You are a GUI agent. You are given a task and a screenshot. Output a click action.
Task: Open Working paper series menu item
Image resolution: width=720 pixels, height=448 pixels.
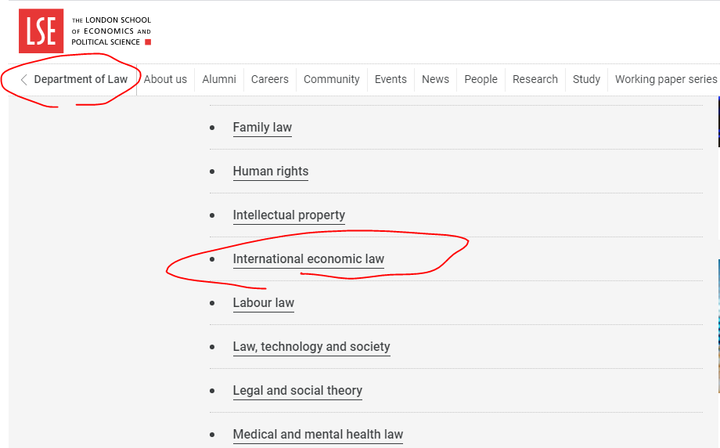point(666,79)
